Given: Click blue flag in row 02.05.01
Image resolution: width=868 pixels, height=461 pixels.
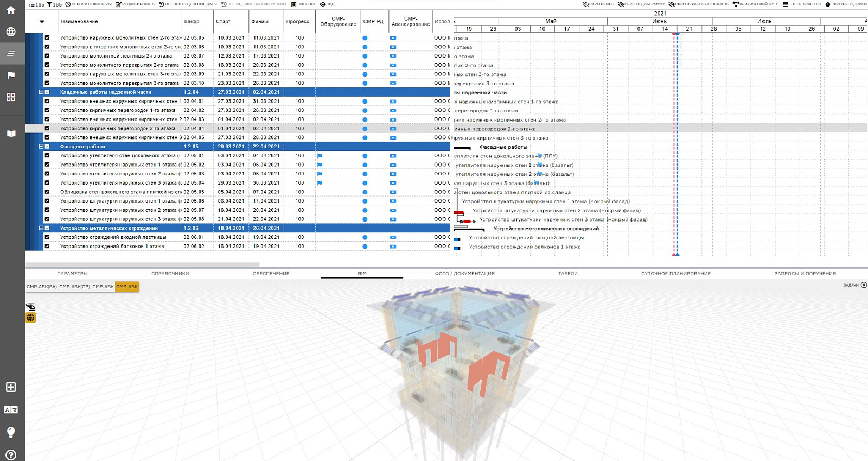Looking at the screenshot, I should tap(320, 156).
